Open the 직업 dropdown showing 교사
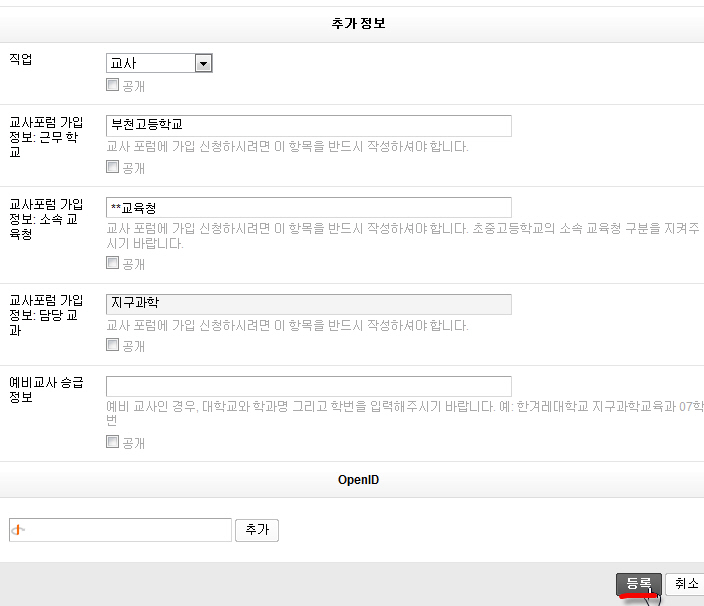 click(x=159, y=64)
